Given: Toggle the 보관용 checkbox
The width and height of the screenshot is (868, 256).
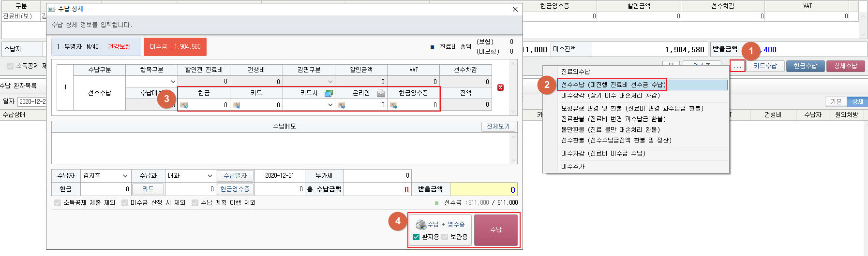Looking at the screenshot, I should 445,237.
